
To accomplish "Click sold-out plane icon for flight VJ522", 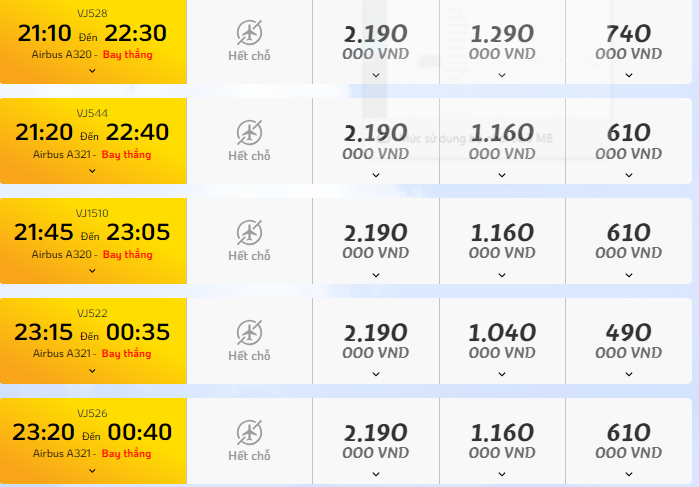I will click(x=249, y=332).
